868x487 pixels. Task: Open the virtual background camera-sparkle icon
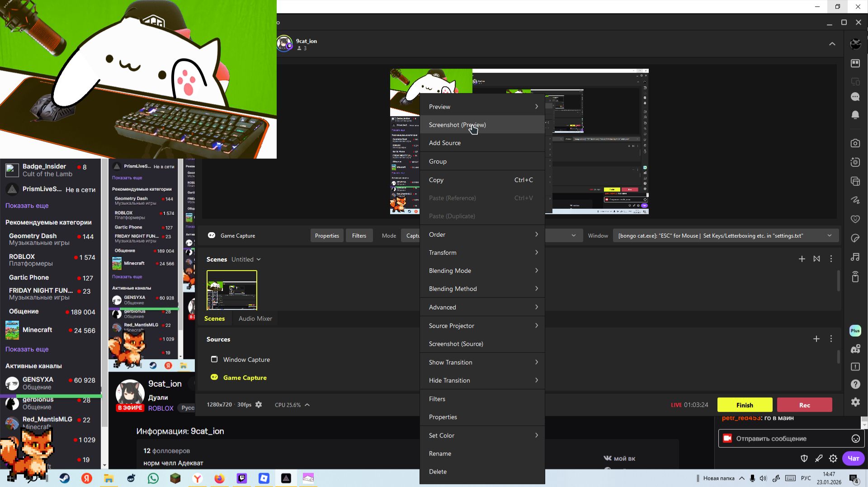click(855, 162)
